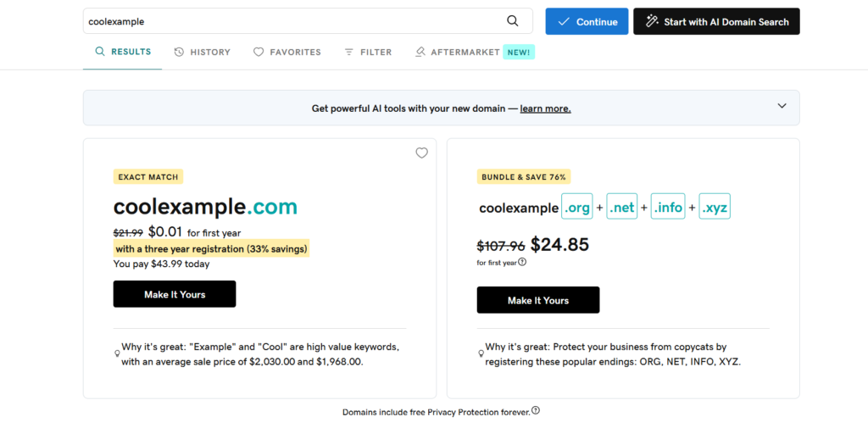Click the .info extension box
Image resolution: width=868 pixels, height=428 pixels.
tap(668, 206)
